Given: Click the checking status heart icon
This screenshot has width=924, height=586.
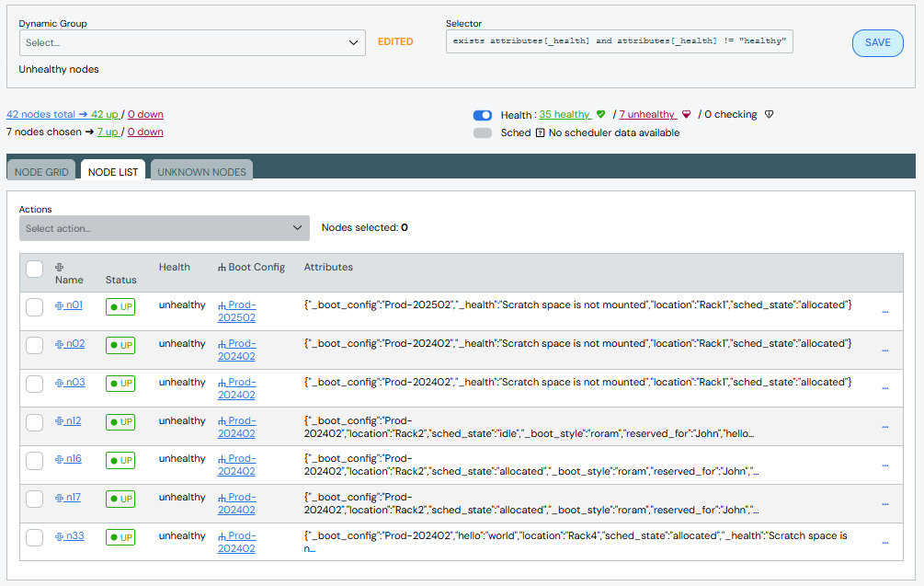Looking at the screenshot, I should pyautogui.click(x=770, y=115).
